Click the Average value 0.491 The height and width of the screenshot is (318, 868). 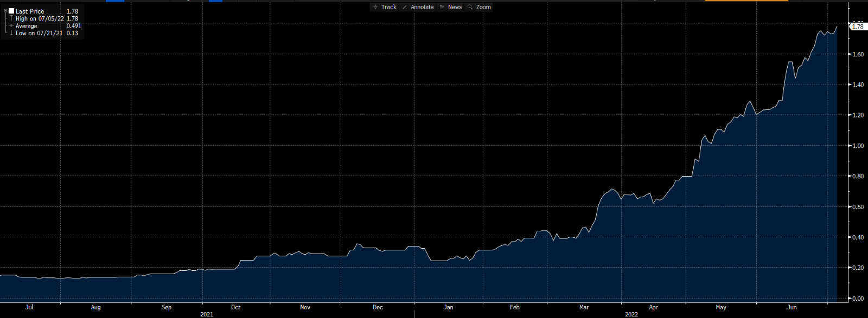pos(74,26)
